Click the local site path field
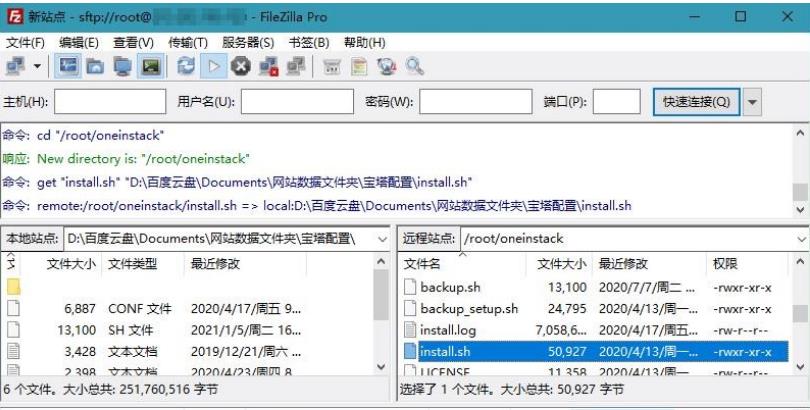Image resolution: width=810 pixels, height=410 pixels. [220, 239]
